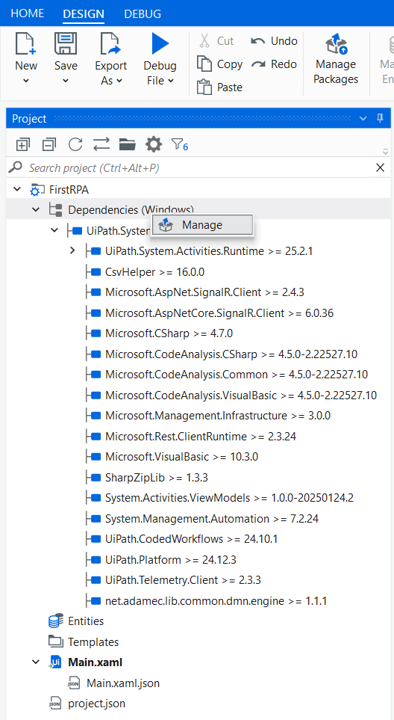This screenshot has width=394, height=720.
Task: Switch to the DEBUG tab
Action: point(142,14)
